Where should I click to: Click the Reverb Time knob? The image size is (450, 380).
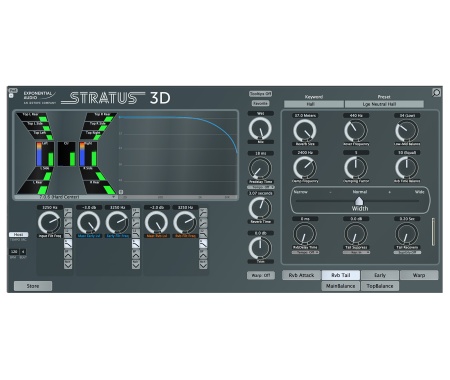pos(260,208)
